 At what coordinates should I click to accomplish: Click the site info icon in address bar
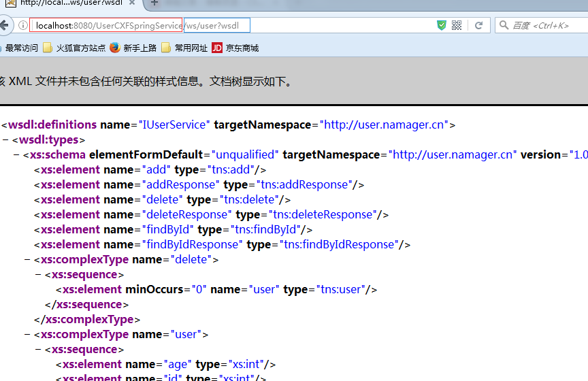tap(23, 26)
